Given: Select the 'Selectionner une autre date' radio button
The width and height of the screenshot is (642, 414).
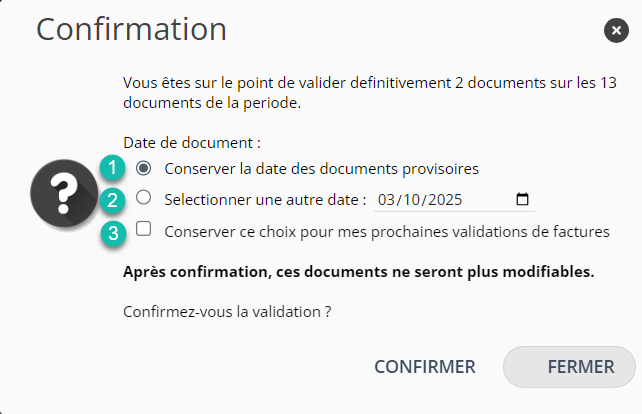Looking at the screenshot, I should pyautogui.click(x=144, y=198).
